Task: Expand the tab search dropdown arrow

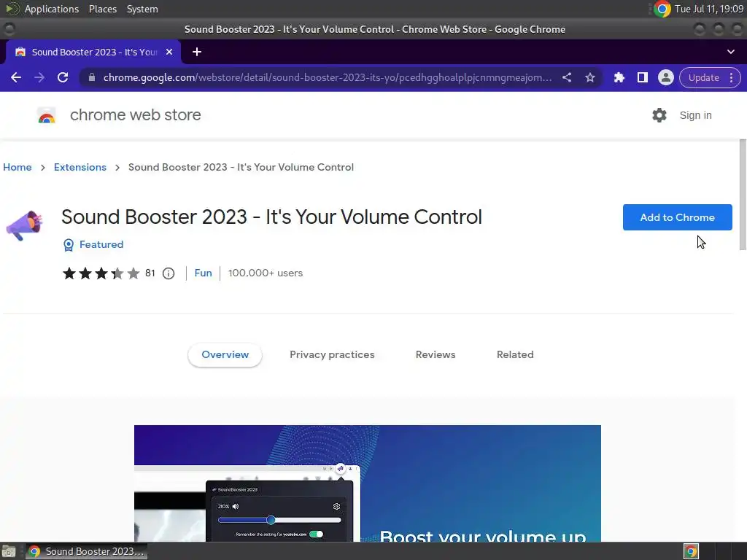Action: click(x=731, y=52)
